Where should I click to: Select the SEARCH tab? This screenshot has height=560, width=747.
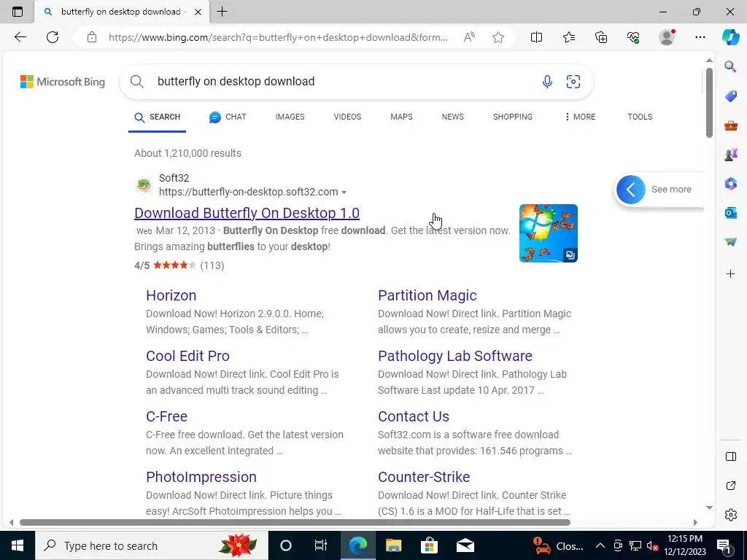(158, 117)
